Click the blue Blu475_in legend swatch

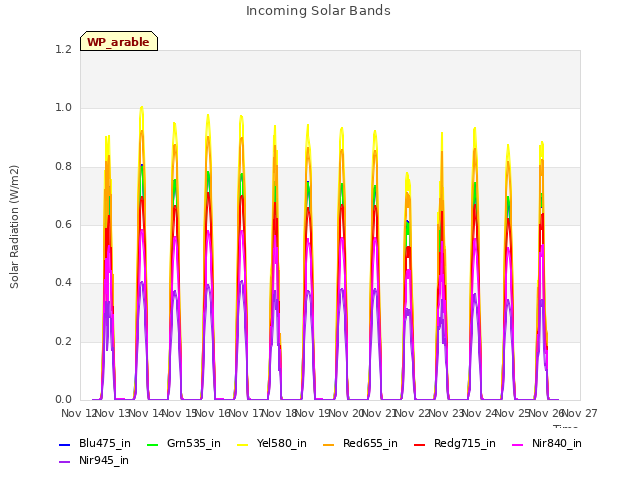[x=64, y=444]
